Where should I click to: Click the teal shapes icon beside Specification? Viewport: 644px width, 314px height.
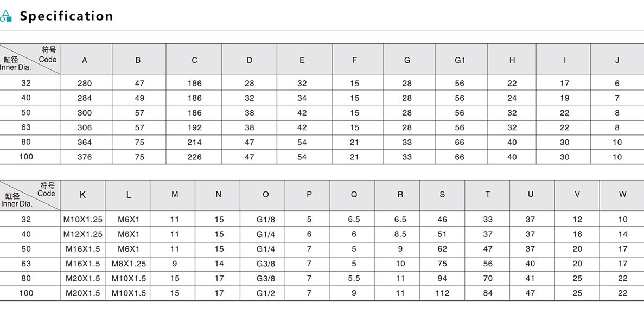click(x=6, y=16)
